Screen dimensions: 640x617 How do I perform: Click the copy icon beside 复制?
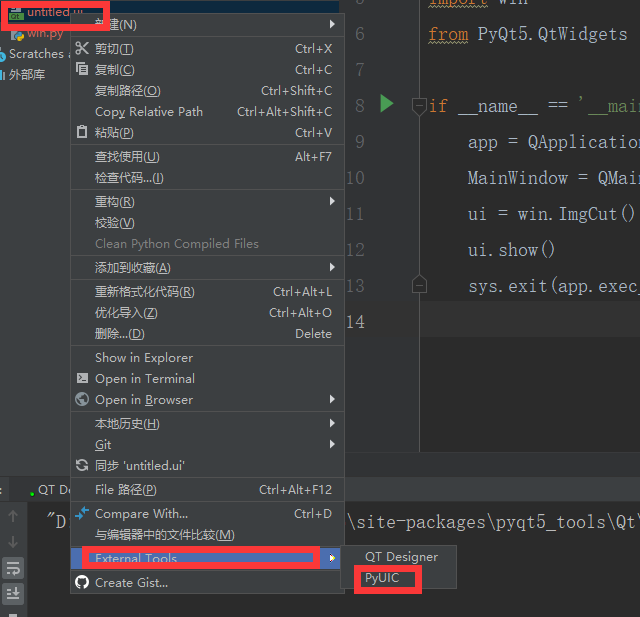[x=83, y=70]
